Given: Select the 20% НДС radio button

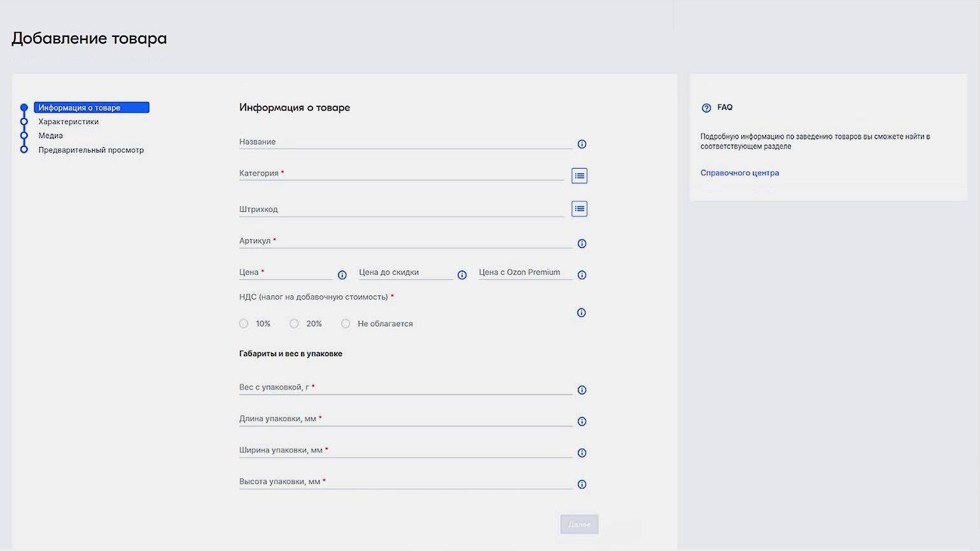Looking at the screenshot, I should click(x=294, y=324).
